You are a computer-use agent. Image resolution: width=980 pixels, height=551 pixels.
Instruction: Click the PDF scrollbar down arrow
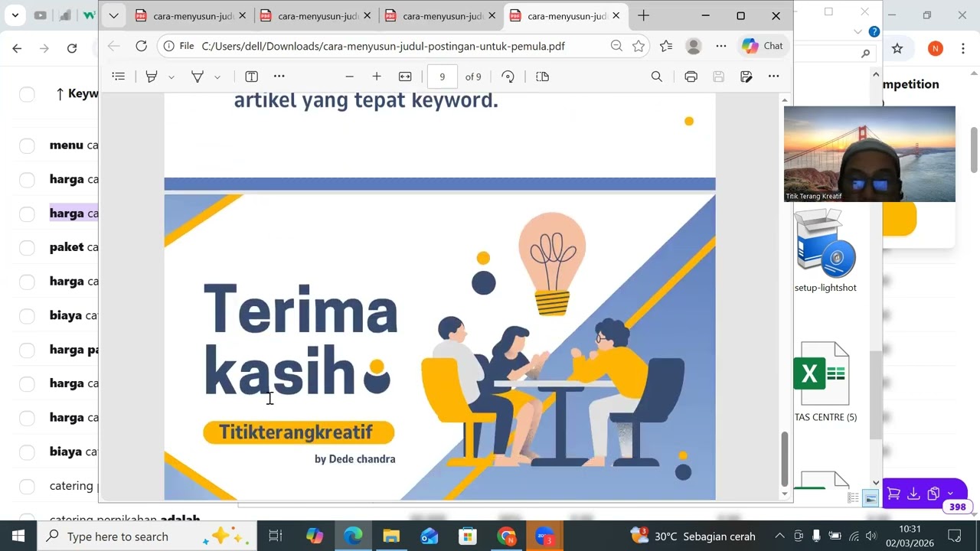785,494
